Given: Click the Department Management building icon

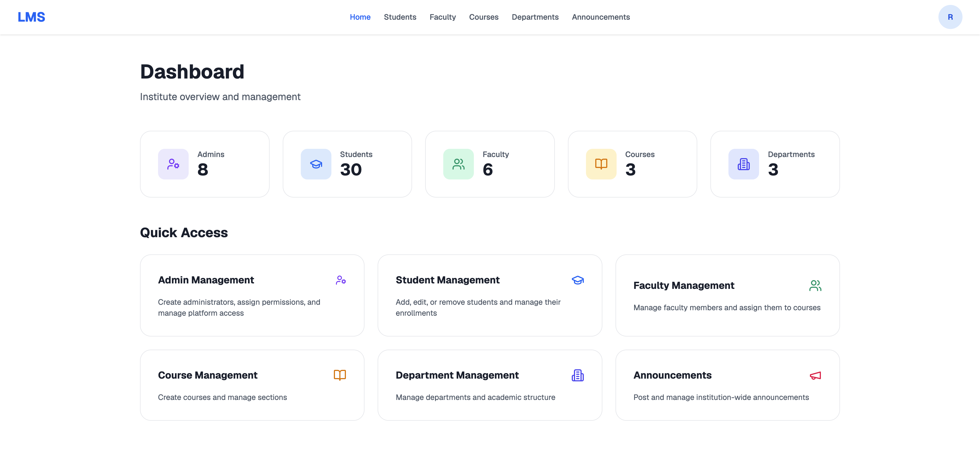Looking at the screenshot, I should pyautogui.click(x=578, y=375).
